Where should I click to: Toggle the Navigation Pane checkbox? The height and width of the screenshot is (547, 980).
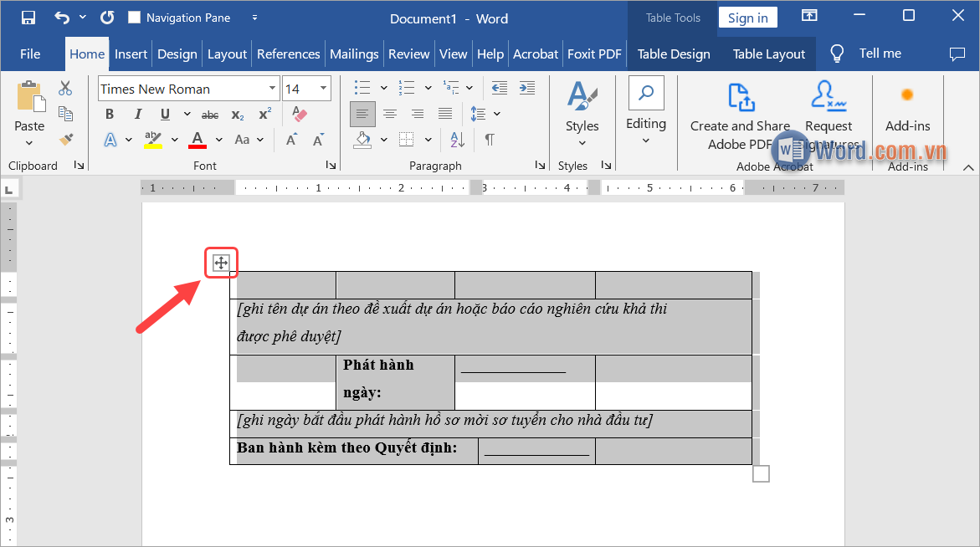click(x=134, y=18)
